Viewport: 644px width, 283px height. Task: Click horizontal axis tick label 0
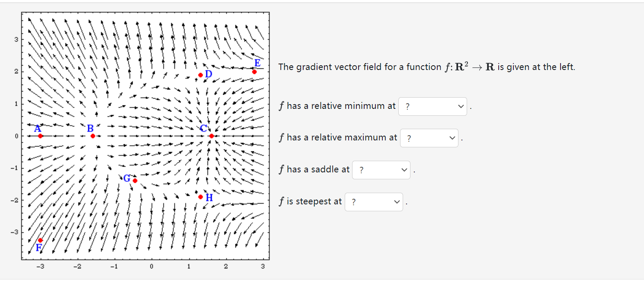151,267
